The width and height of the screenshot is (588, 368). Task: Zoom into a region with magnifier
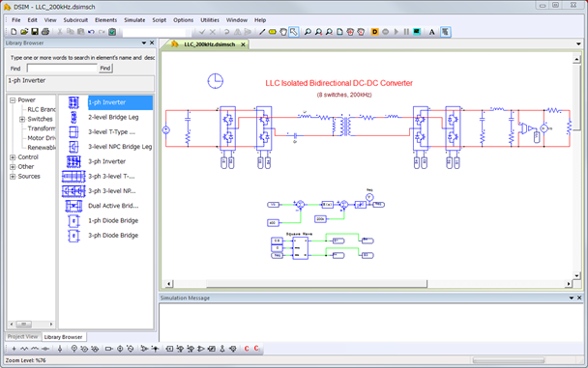pyautogui.click(x=308, y=32)
